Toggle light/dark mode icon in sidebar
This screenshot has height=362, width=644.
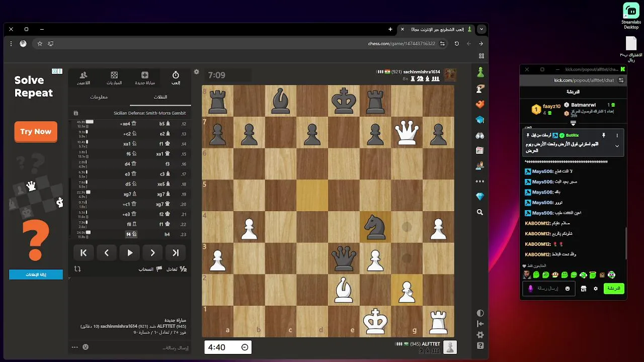click(480, 313)
